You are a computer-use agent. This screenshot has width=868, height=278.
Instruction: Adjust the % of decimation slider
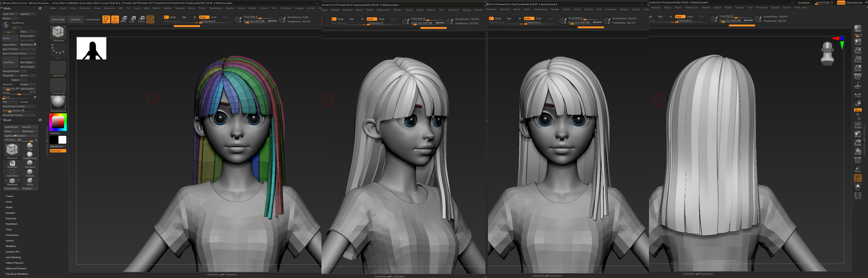(x=19, y=110)
